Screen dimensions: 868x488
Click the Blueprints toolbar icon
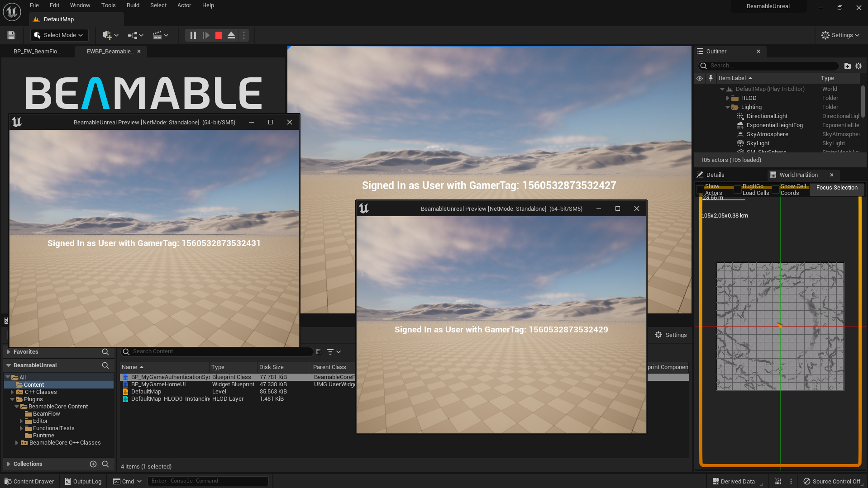click(133, 35)
